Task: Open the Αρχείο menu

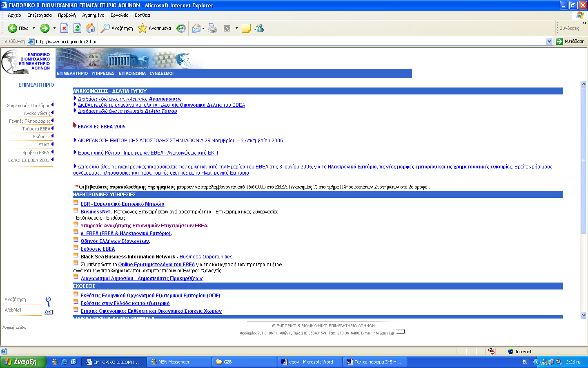Action: point(14,15)
